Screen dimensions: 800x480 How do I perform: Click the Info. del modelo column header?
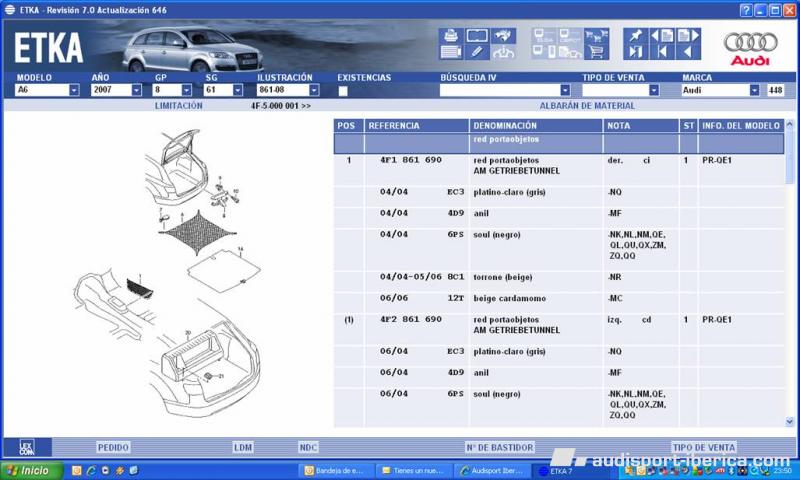(x=740, y=125)
